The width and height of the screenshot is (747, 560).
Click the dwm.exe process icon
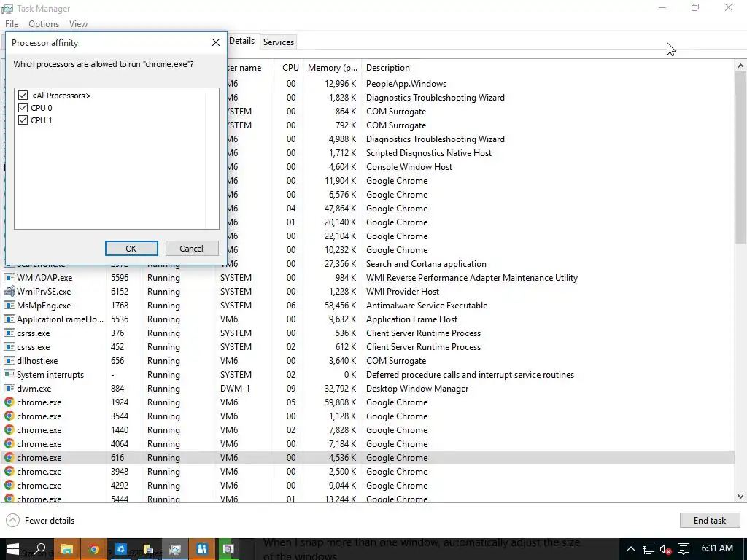coord(9,388)
